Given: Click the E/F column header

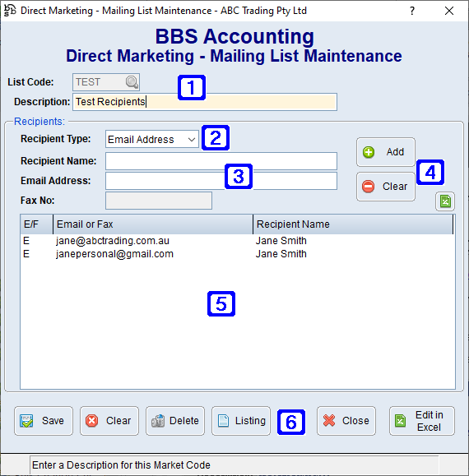Looking at the screenshot, I should [x=37, y=224].
